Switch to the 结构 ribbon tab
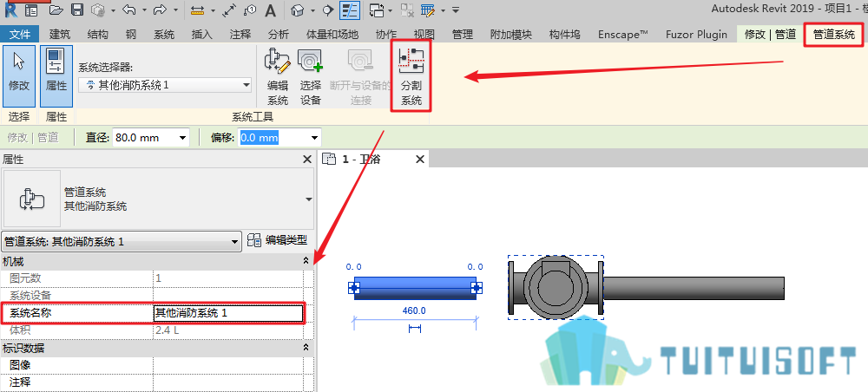Screen dimensions: 868x392 [98, 35]
